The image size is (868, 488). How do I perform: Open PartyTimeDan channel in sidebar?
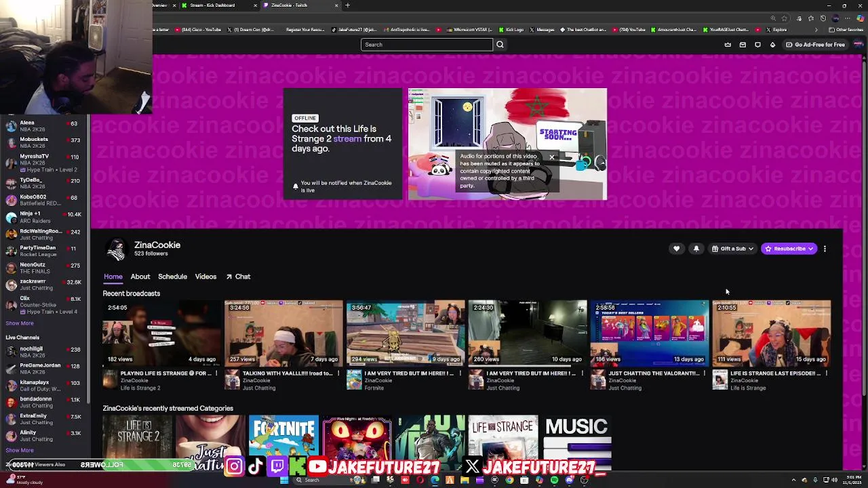pos(45,251)
